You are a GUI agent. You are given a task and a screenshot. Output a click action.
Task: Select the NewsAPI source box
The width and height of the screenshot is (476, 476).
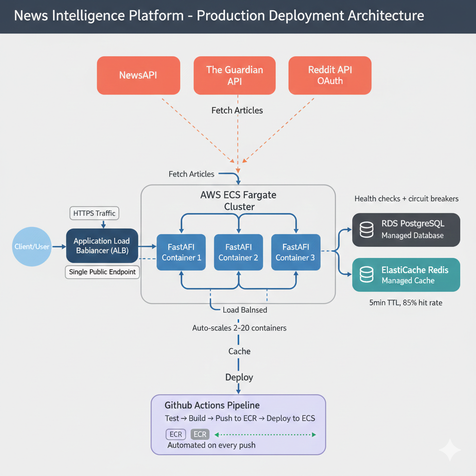point(138,75)
